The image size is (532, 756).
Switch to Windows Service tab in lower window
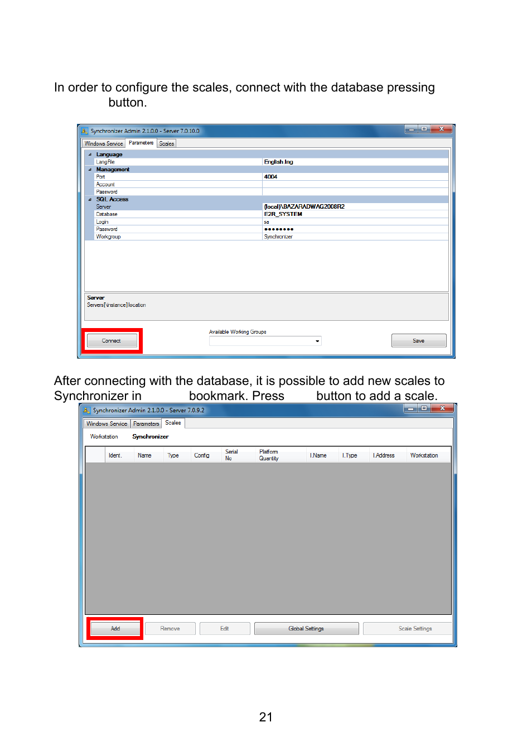tap(107, 423)
